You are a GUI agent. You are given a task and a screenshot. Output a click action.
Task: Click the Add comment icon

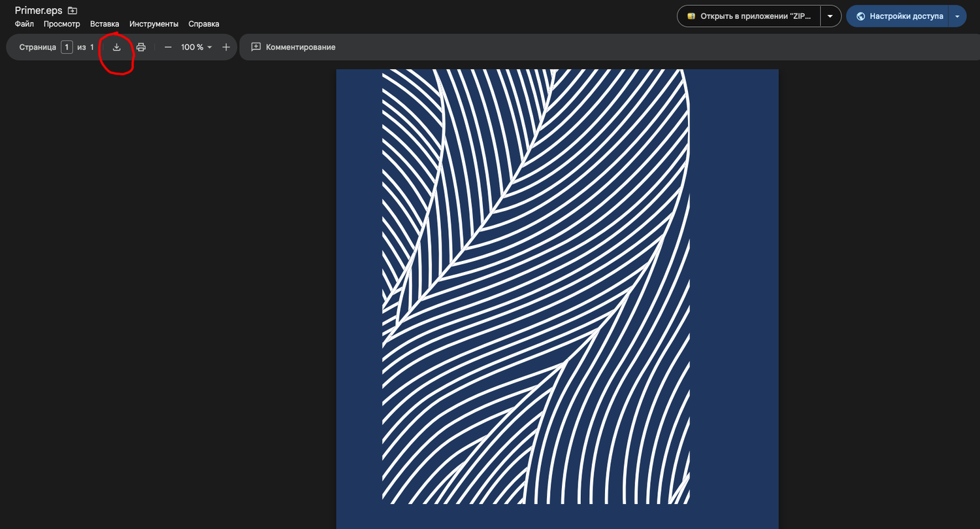(x=255, y=46)
